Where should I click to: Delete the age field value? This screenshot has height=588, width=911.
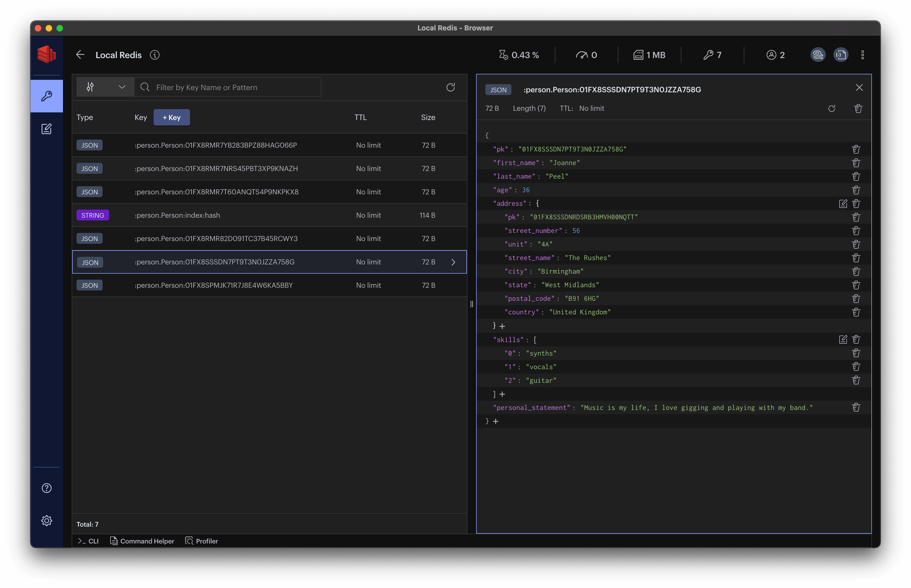pyautogui.click(x=858, y=190)
